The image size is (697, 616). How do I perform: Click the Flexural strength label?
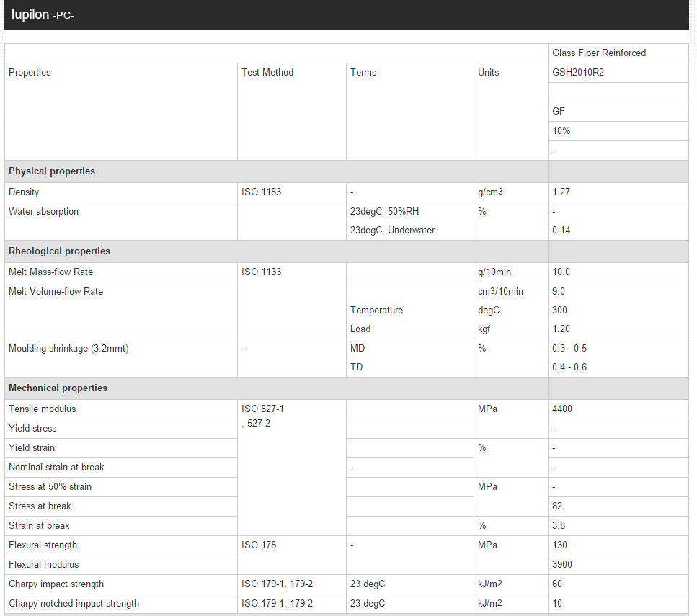click(x=43, y=545)
